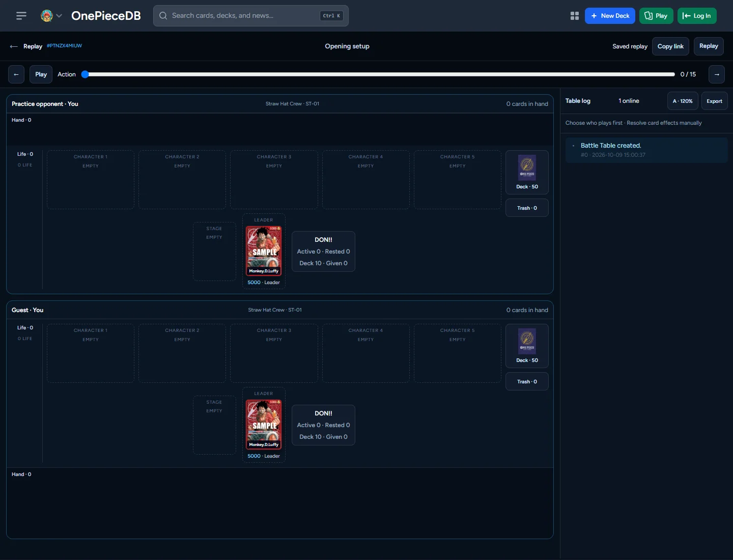Open the Straw Hat logo game switcher
The image size is (733, 560).
pos(51,16)
